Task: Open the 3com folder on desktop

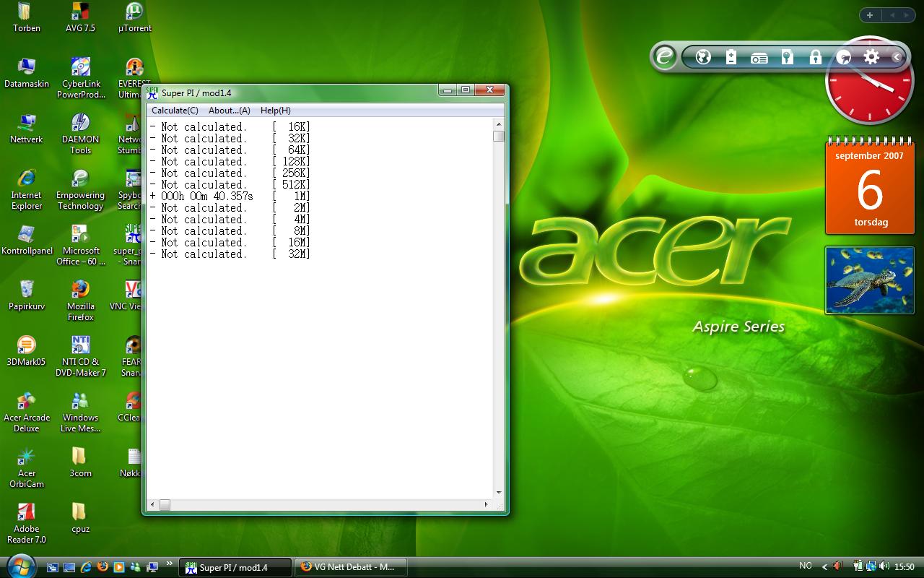Action: tap(80, 463)
